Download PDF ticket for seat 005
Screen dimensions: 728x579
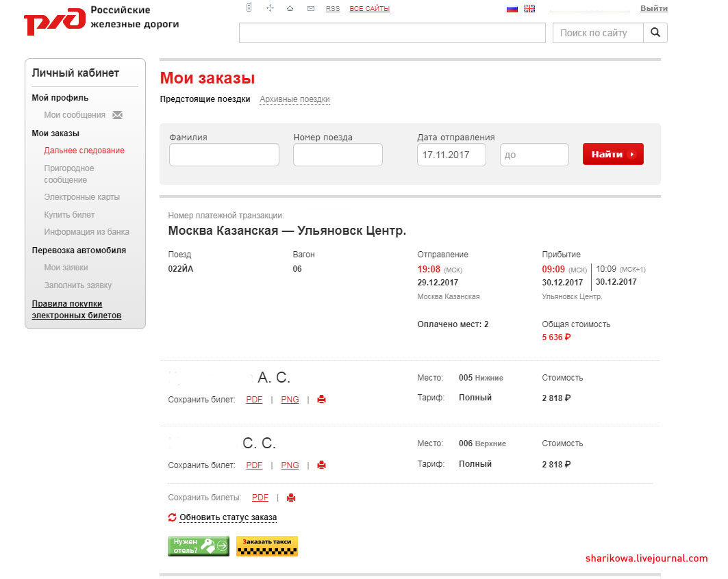(255, 400)
